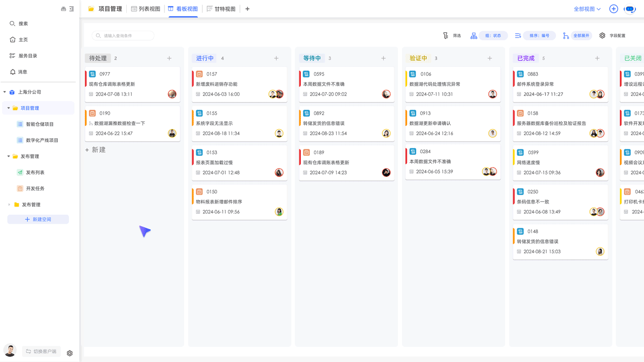
Task: Click the settings gear at the sidebar bottom
Action: 70,353
